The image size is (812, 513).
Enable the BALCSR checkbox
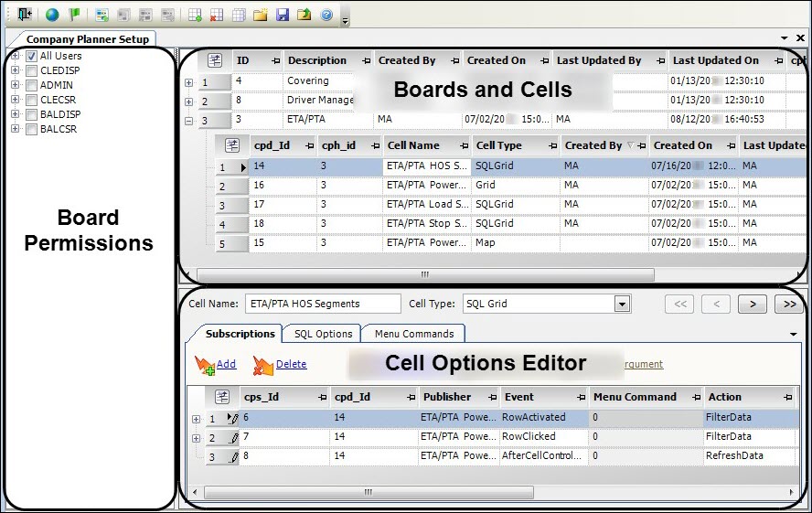32,130
